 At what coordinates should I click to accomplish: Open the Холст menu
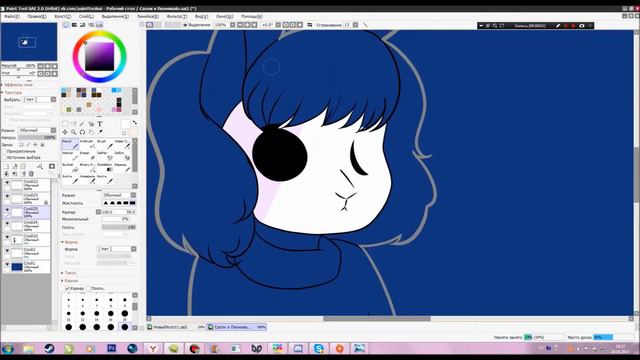pos(63,16)
